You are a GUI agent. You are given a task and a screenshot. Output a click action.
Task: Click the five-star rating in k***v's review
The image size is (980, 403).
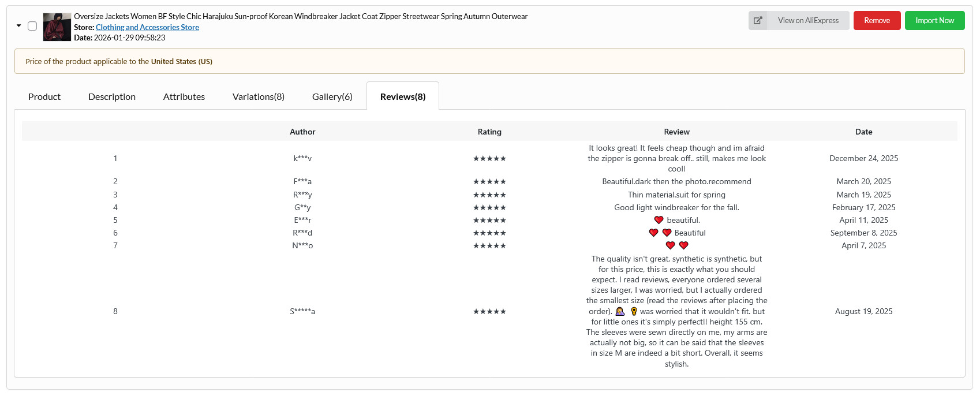(489, 159)
